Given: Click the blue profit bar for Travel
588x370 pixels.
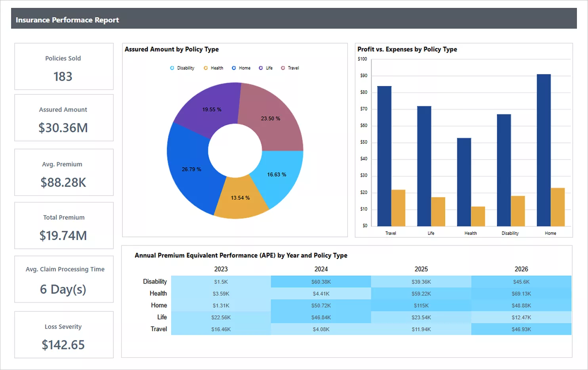Looking at the screenshot, I should pyautogui.click(x=384, y=156).
